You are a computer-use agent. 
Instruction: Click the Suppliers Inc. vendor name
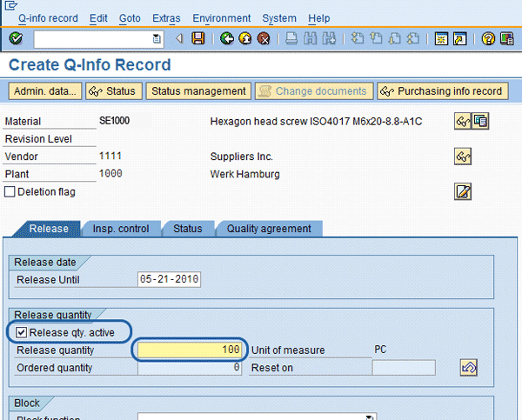click(242, 157)
